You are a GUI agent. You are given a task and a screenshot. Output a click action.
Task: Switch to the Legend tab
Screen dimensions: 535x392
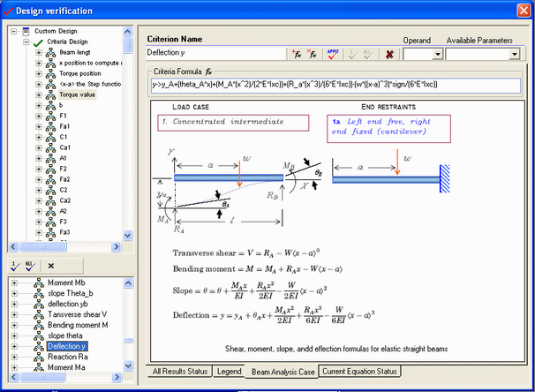(229, 371)
